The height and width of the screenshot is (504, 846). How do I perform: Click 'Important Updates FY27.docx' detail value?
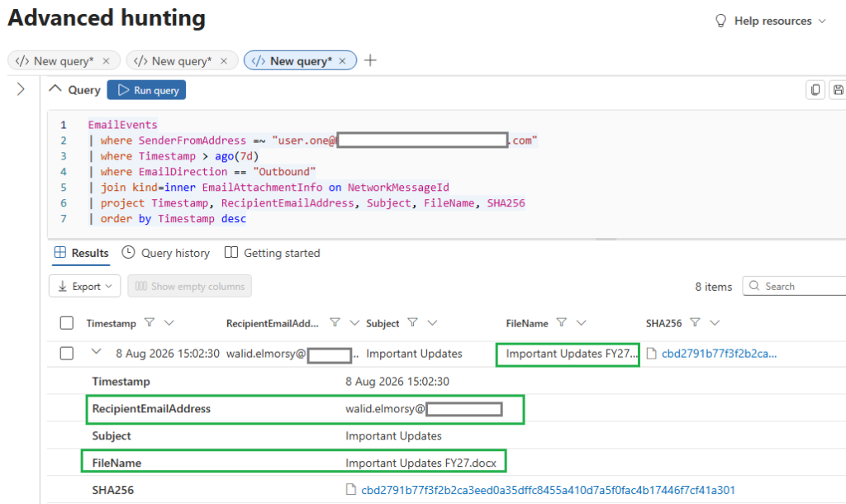421,463
